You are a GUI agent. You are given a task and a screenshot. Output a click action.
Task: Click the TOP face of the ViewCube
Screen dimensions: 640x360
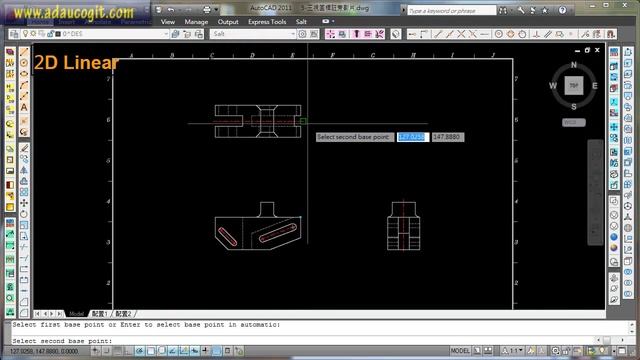(x=573, y=85)
